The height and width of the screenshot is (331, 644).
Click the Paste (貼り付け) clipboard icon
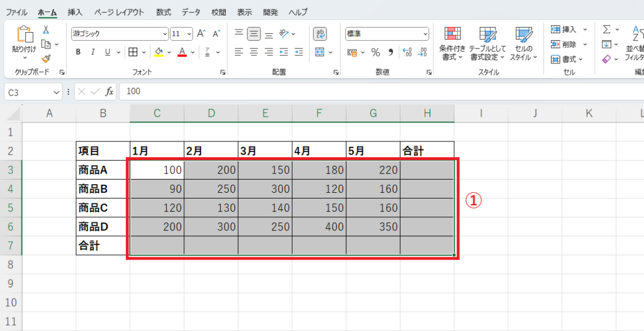[24, 35]
